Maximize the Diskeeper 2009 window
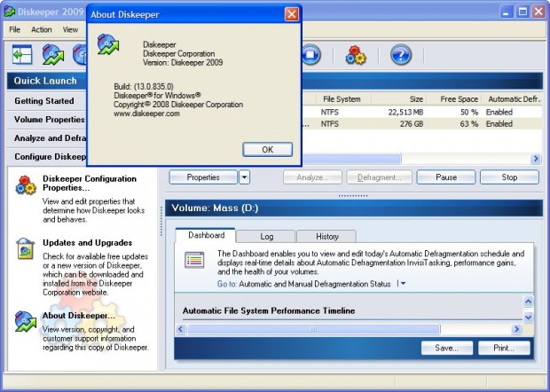 coord(522,12)
